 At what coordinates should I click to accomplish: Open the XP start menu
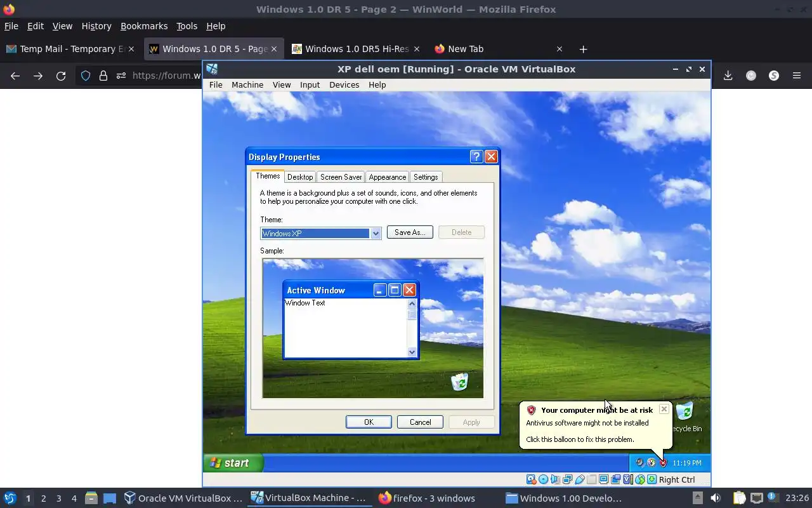233,463
